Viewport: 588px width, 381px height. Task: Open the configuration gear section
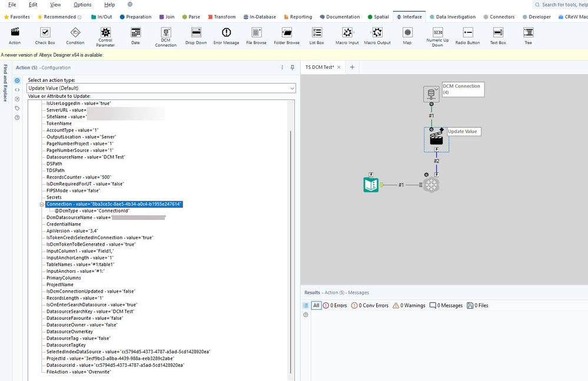pyautogui.click(x=17, y=80)
